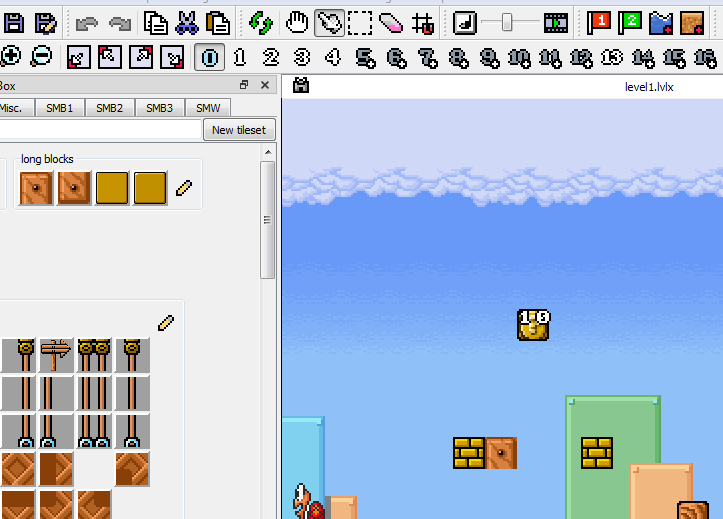The image size is (723, 519).
Task: Switch to section 1
Action: pos(240,57)
